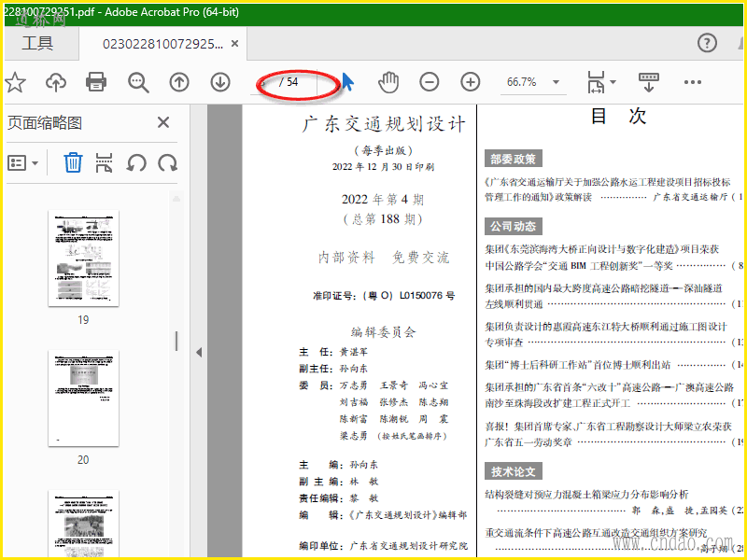This screenshot has height=560, width=747.
Task: Print the document with printer icon
Action: click(x=96, y=82)
